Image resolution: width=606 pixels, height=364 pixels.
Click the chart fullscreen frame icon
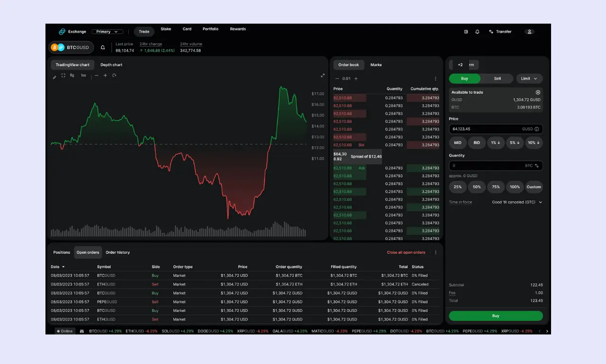(x=63, y=75)
